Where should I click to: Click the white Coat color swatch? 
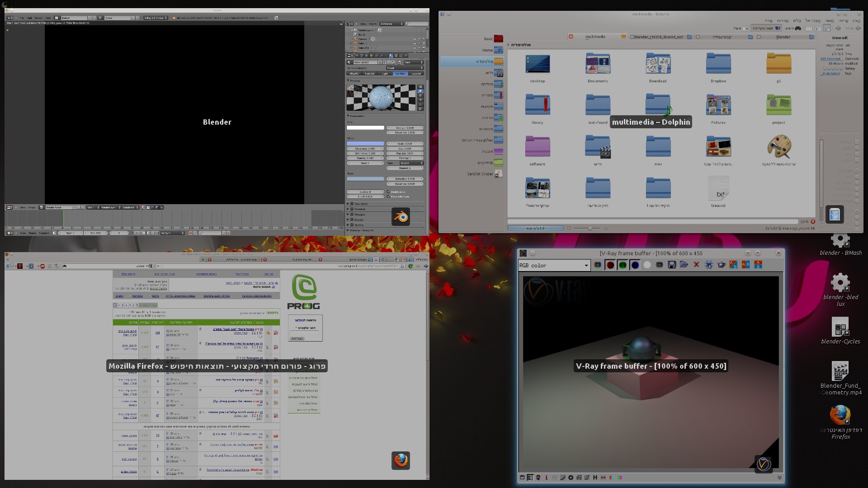tap(365, 128)
